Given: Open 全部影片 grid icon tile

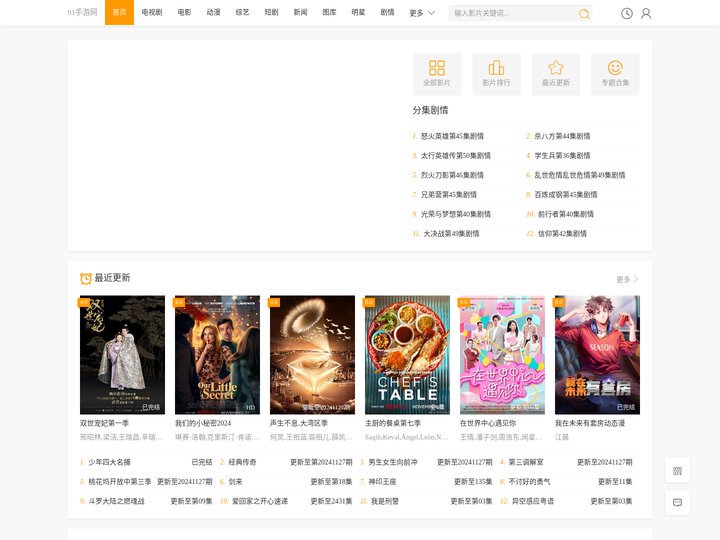Looking at the screenshot, I should point(437,74).
